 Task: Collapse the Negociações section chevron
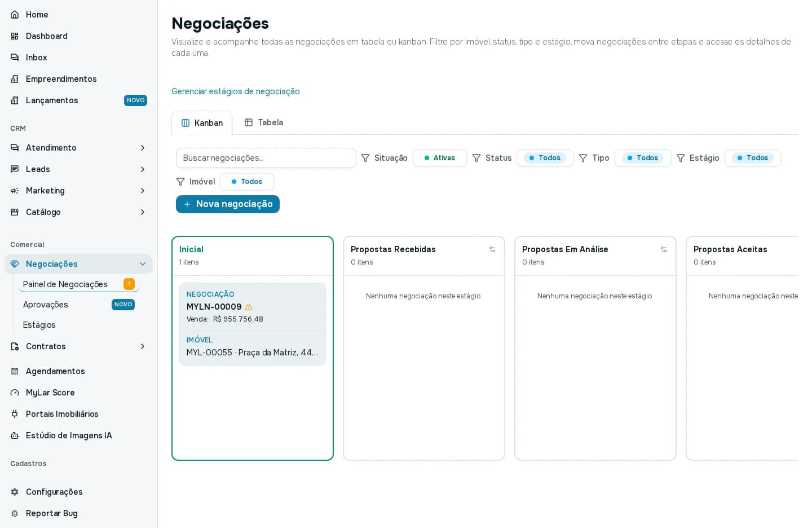click(x=143, y=264)
